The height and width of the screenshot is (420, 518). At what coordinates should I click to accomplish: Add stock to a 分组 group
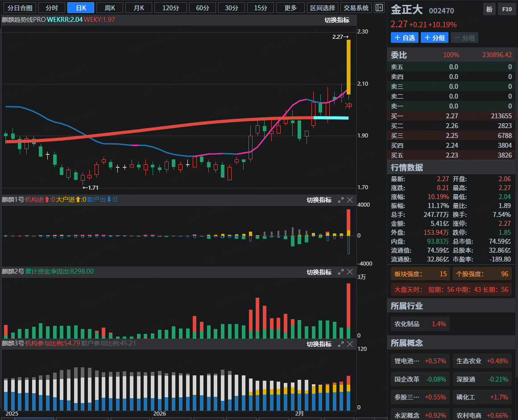pyautogui.click(x=434, y=38)
